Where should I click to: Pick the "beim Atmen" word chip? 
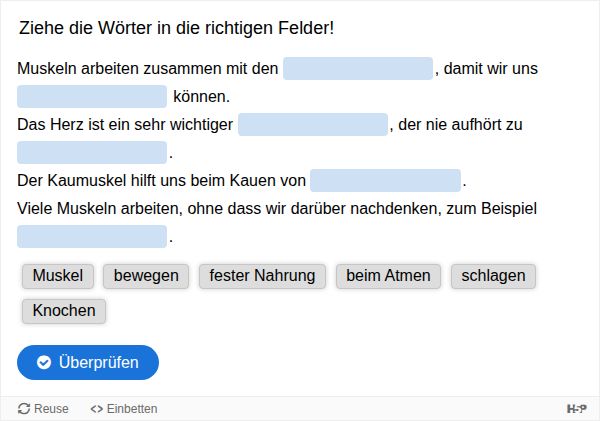[388, 275]
